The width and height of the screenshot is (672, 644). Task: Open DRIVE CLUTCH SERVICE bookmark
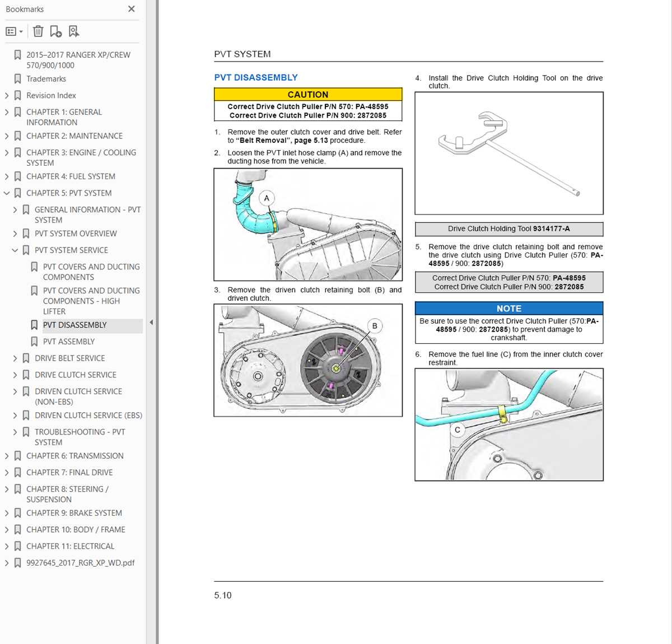pos(76,375)
